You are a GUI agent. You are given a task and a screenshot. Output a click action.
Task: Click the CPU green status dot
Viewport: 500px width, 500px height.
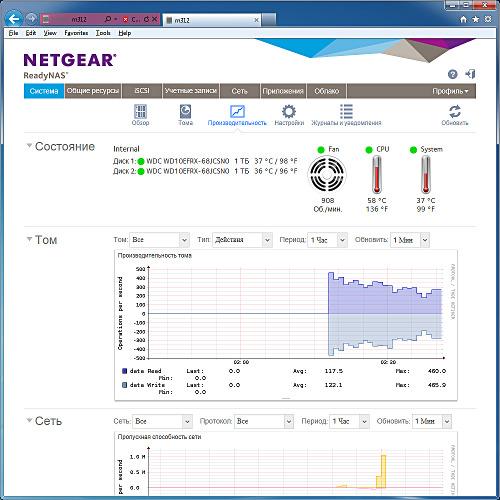(369, 150)
